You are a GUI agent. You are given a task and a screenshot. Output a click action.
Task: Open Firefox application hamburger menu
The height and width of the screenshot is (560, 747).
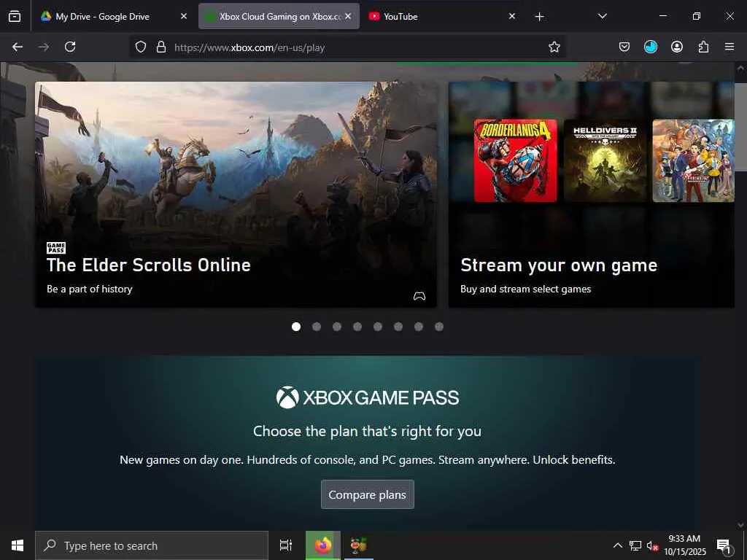point(729,47)
